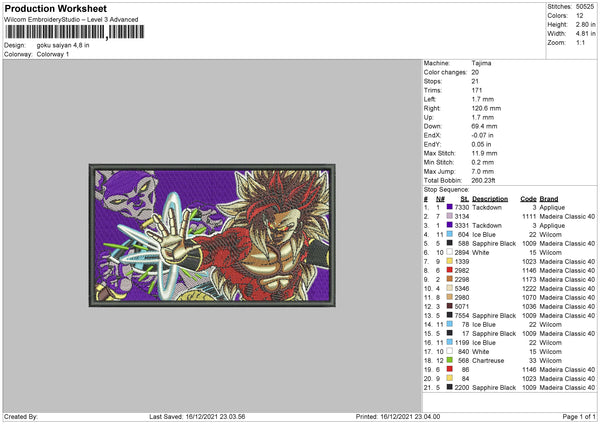The image size is (600, 424).
Task: Click the EndX value -0.07 in
Action: tap(483, 135)
